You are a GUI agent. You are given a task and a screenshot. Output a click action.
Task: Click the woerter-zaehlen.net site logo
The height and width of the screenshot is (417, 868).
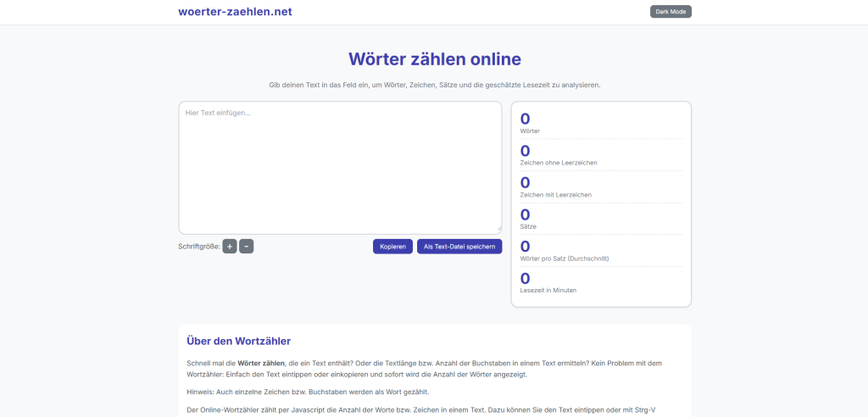pyautogui.click(x=235, y=12)
